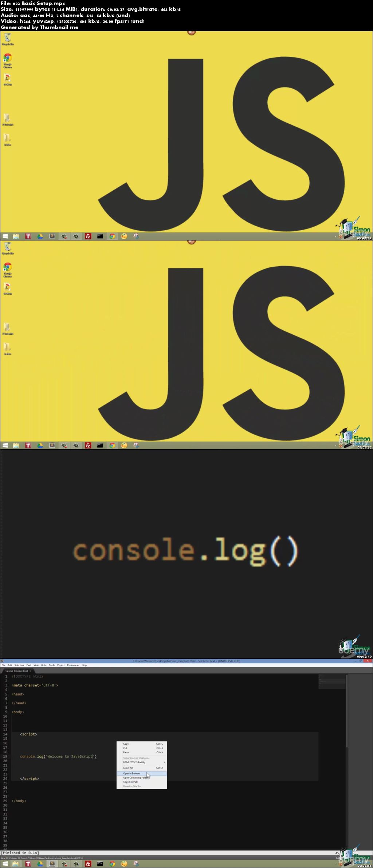Image resolution: width=373 pixels, height=868 pixels.
Task: Open Google Drive in top frame taskbar
Action: (x=40, y=236)
